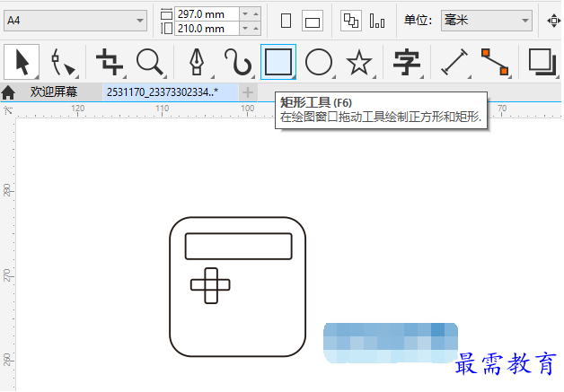The height and width of the screenshot is (392, 564).
Task: Click the page height 210.0 mm field
Action: [x=207, y=29]
